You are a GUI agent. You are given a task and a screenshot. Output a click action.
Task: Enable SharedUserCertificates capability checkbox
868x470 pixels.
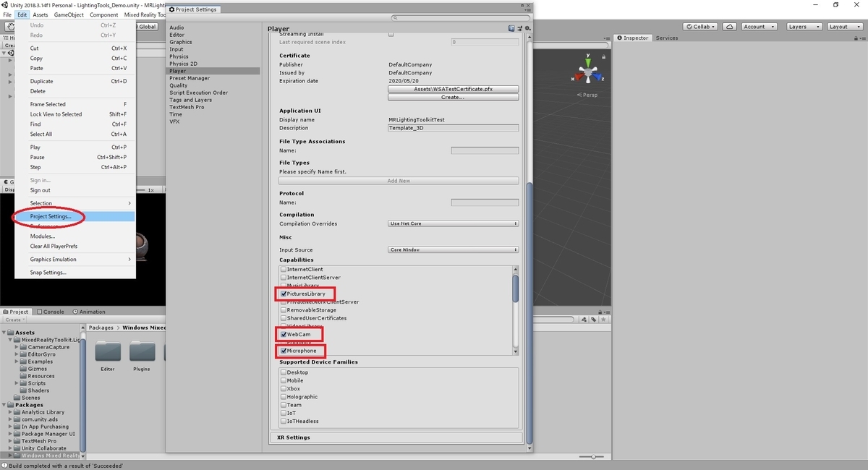pyautogui.click(x=284, y=318)
